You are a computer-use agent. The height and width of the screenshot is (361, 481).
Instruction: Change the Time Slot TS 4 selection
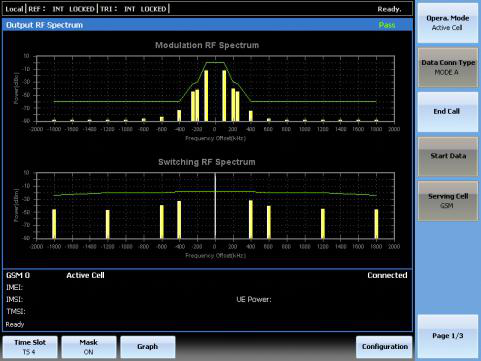point(30,347)
